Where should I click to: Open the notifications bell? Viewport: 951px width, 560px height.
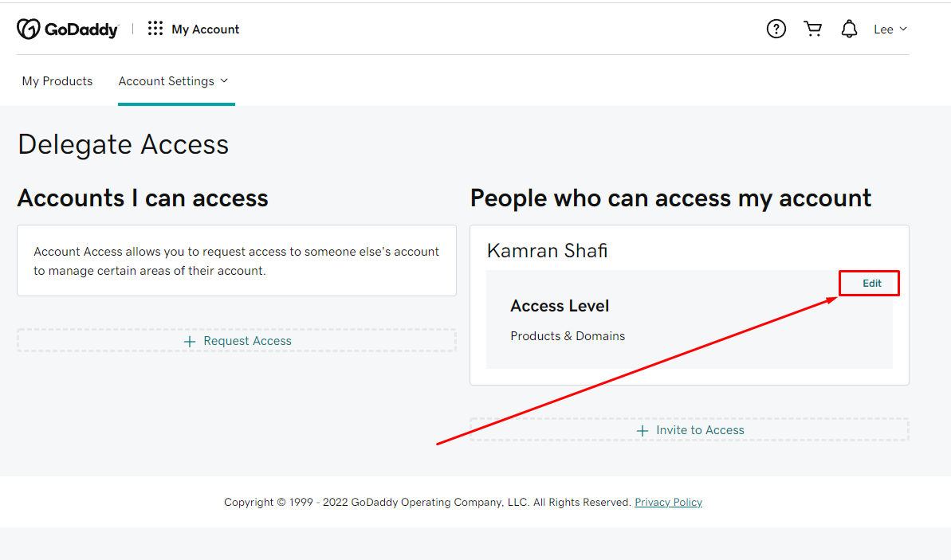(x=849, y=29)
